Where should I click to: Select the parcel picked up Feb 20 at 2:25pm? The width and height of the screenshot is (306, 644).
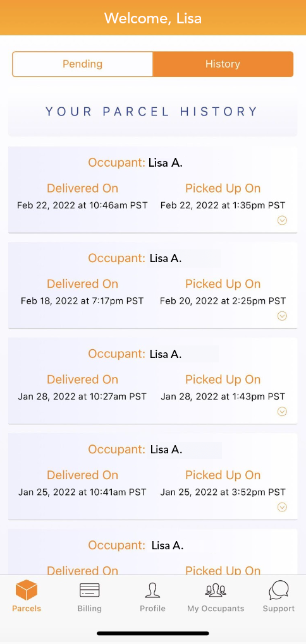tap(152, 285)
